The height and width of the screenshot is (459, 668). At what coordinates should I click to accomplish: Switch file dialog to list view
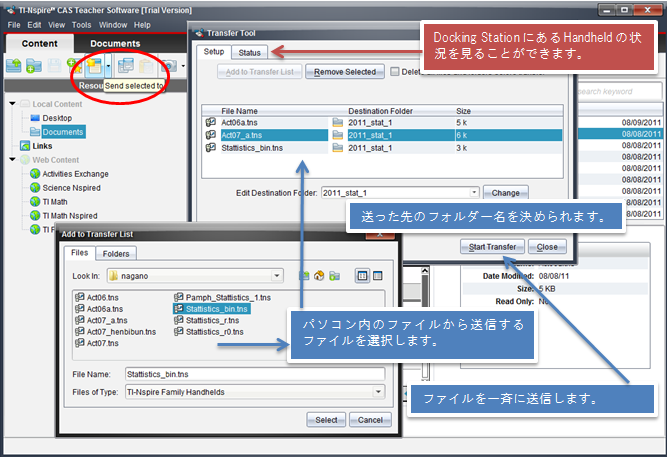coord(363,276)
